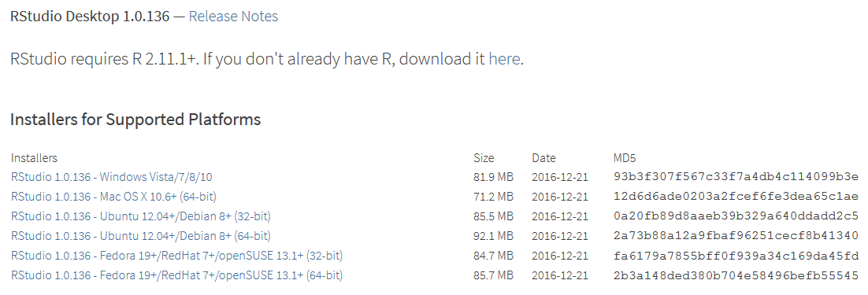Viewport: 868px width, 295px height.
Task: Click the Mac installer MD5 hash starting 12d6d6ad
Action: pos(736,197)
